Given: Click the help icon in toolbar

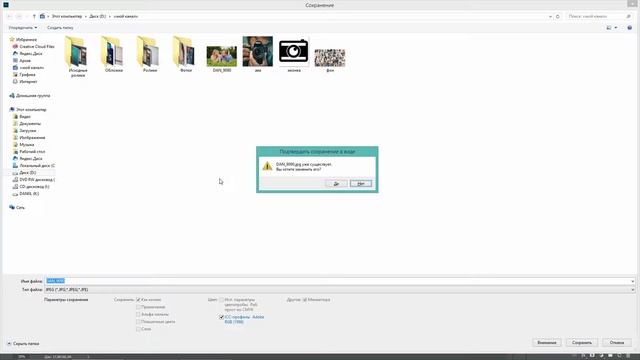Looking at the screenshot, I should click(629, 28).
